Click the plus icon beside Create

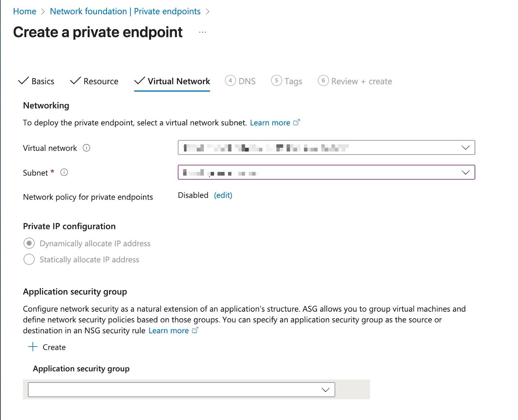click(33, 347)
